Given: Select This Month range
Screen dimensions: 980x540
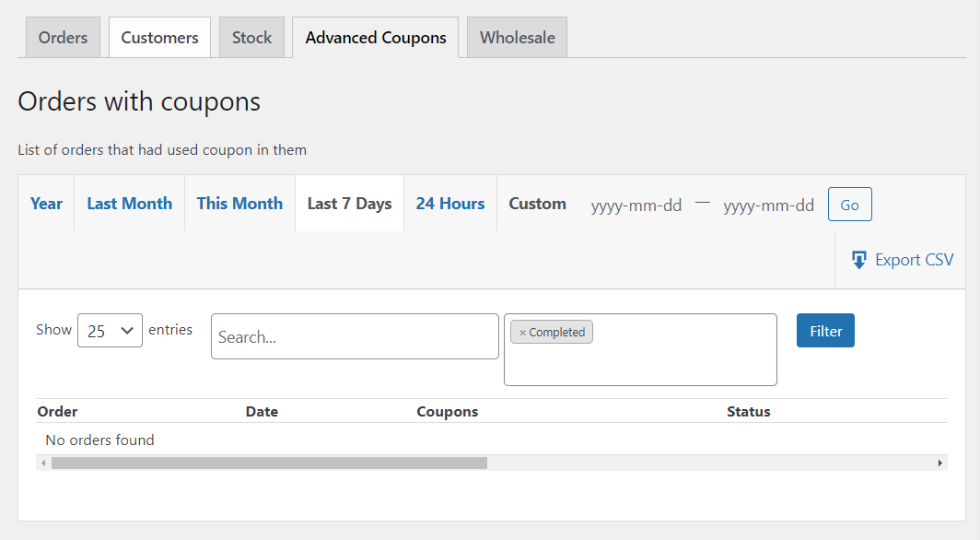Looking at the screenshot, I should pyautogui.click(x=240, y=204).
